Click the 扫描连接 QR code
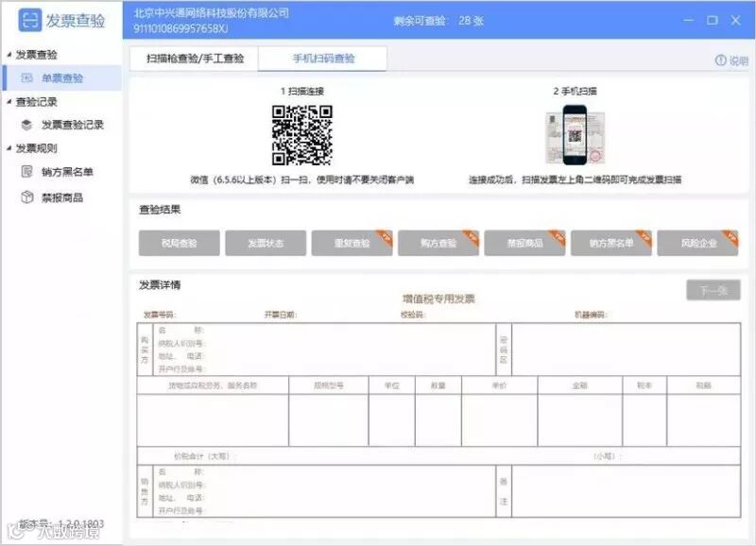The height and width of the screenshot is (546, 756). click(301, 135)
